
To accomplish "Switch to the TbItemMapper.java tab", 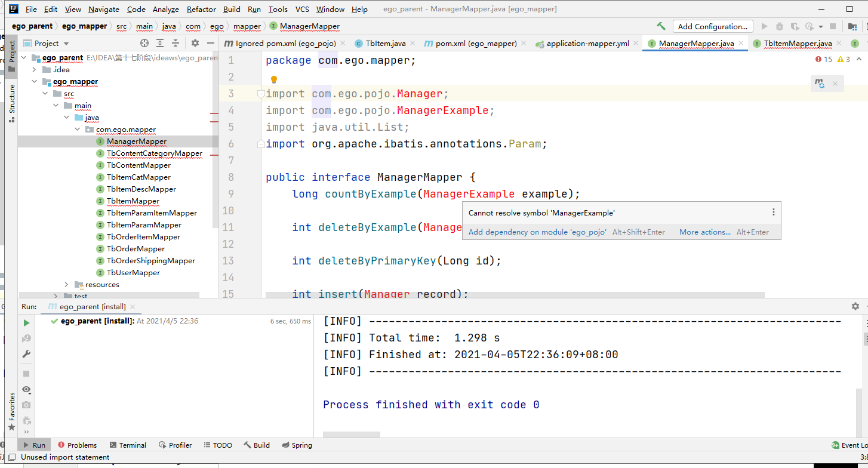I will [798, 44].
